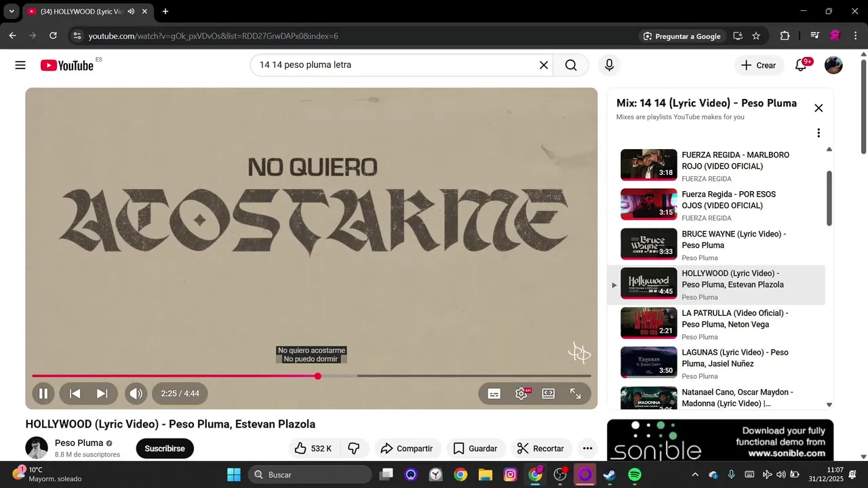Open Chrome media controls icon
Screen dimensions: 868x488
click(815, 36)
